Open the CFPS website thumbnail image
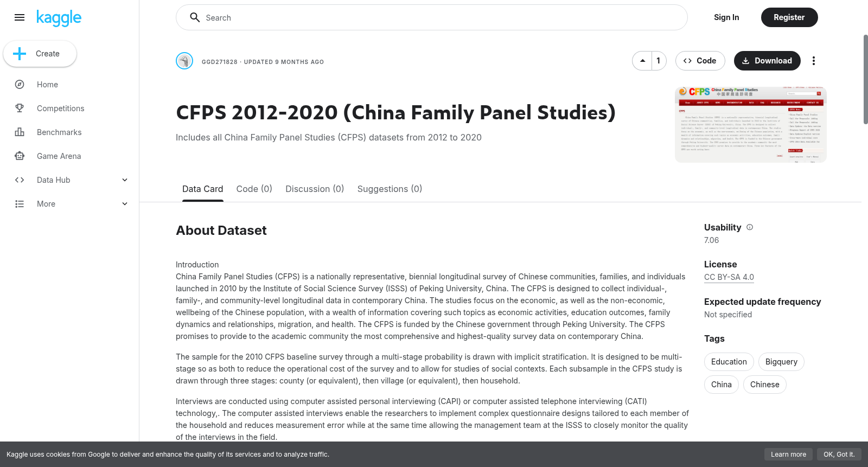This screenshot has width=868, height=467. (751, 124)
